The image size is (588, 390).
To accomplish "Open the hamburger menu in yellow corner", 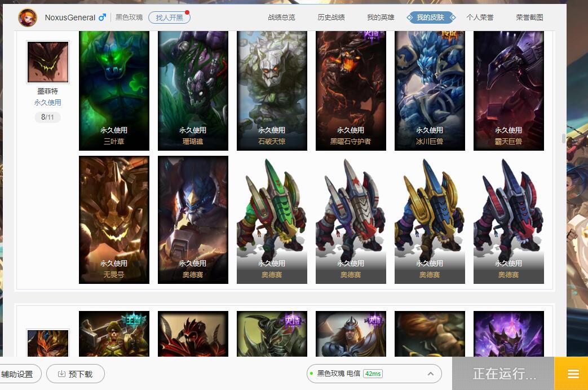I will (x=573, y=374).
